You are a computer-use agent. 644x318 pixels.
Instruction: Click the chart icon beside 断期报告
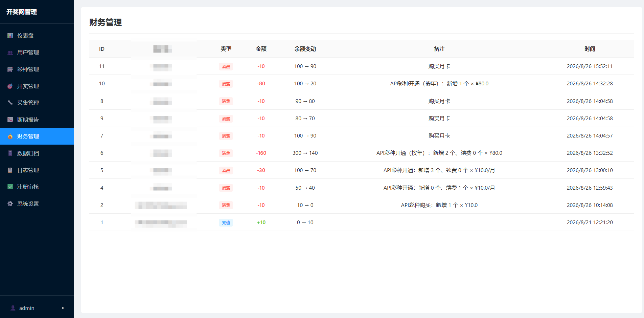click(10, 120)
